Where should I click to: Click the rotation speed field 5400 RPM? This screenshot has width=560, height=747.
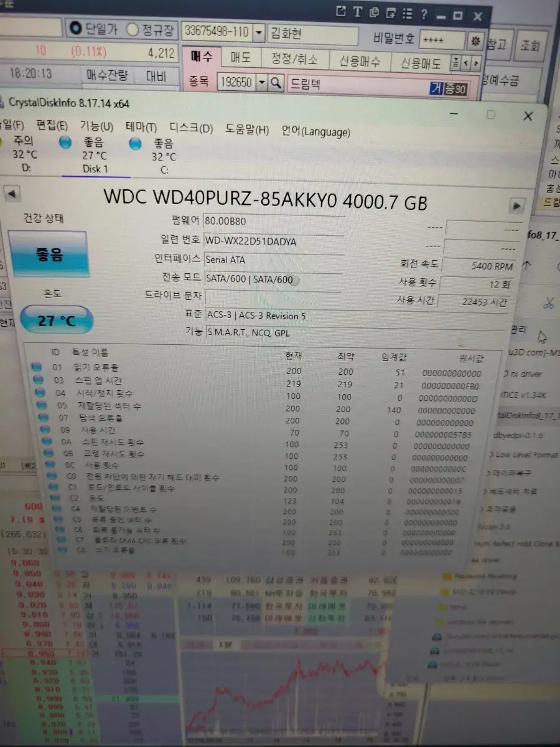(479, 265)
